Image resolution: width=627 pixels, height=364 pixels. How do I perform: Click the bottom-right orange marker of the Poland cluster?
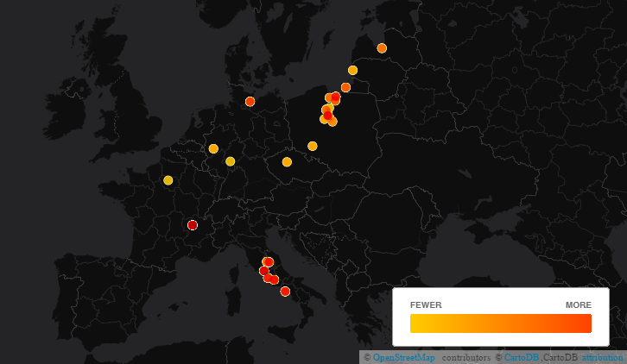click(332, 122)
